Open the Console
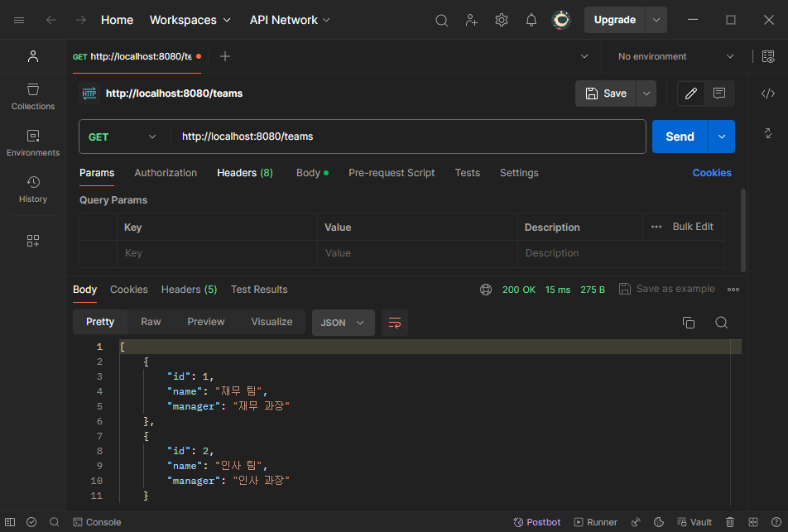 click(97, 522)
